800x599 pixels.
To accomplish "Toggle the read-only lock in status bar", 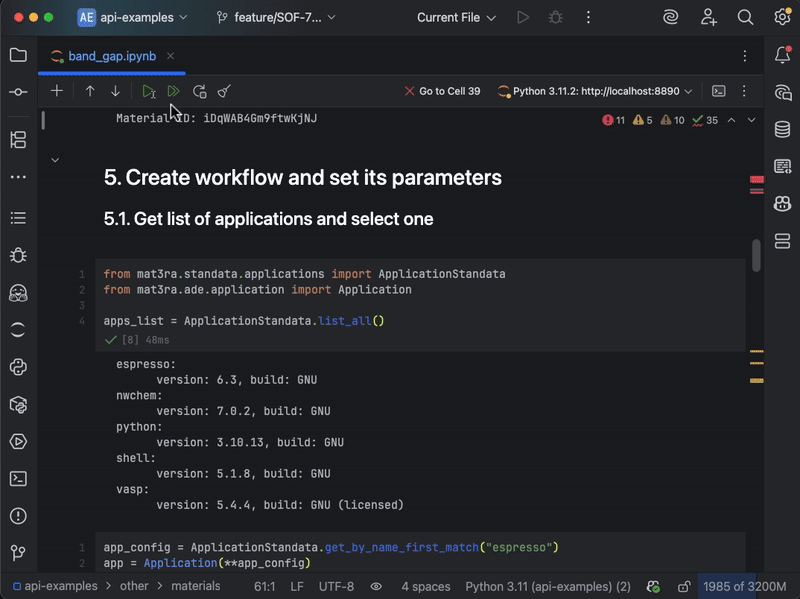I will click(x=684, y=587).
